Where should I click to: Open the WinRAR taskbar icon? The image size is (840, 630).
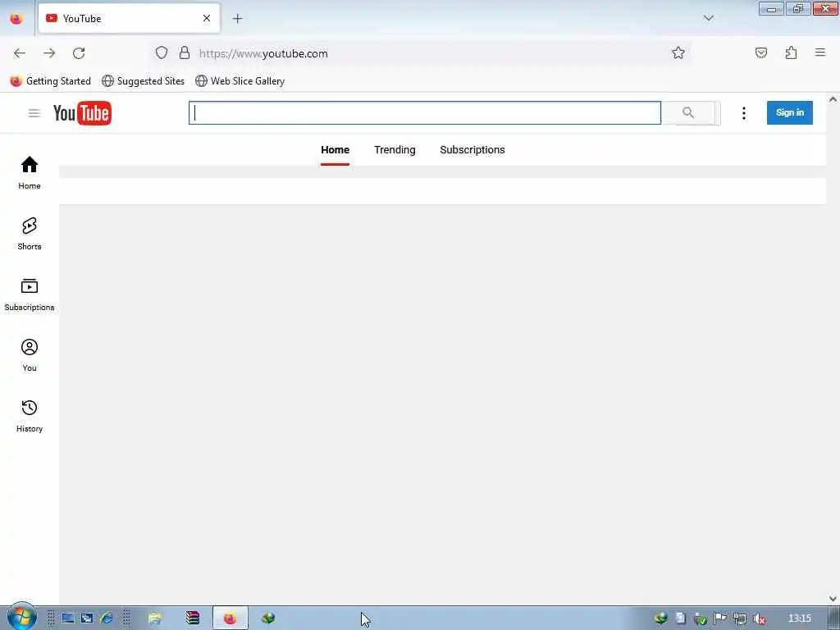[192, 619]
